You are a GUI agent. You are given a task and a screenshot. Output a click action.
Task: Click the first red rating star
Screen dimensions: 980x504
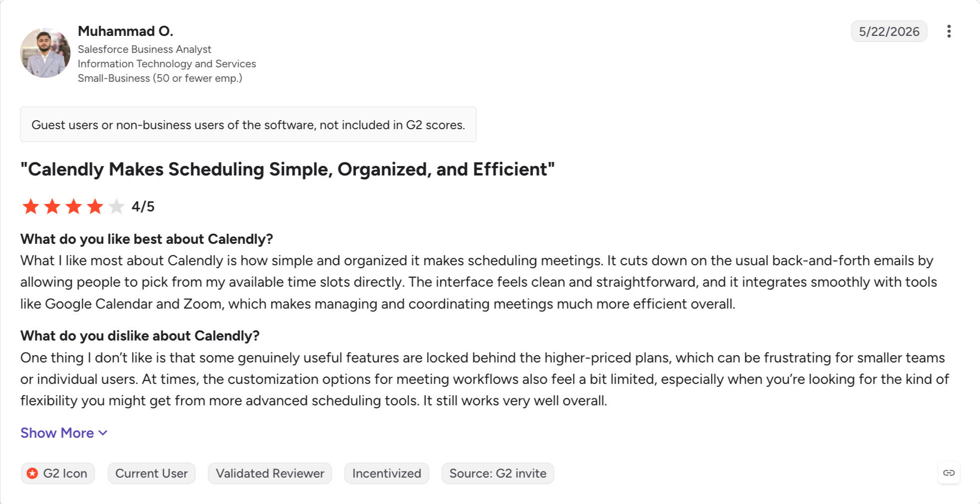[x=31, y=206]
